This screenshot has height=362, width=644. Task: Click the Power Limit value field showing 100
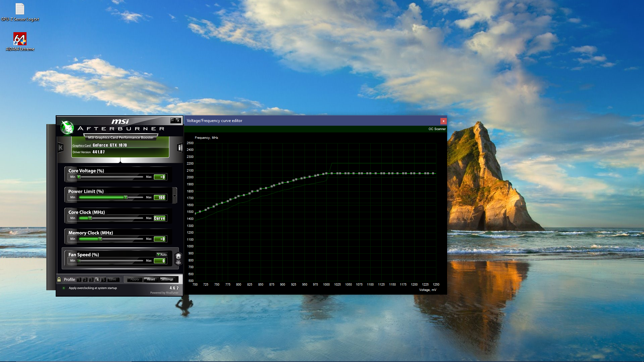pos(160,197)
